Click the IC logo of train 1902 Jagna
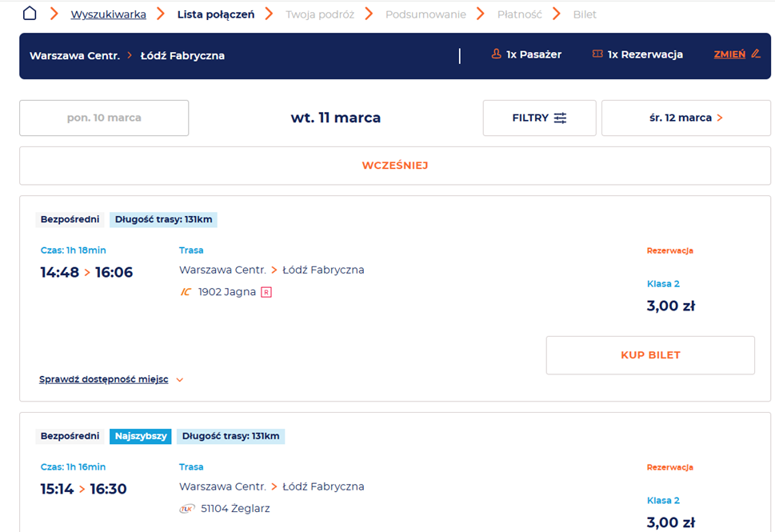The width and height of the screenshot is (775, 532). click(x=186, y=292)
